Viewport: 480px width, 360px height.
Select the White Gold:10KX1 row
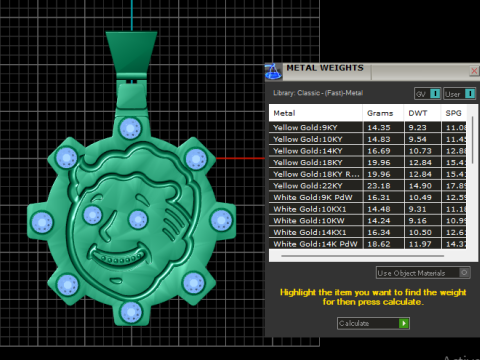coord(368,209)
